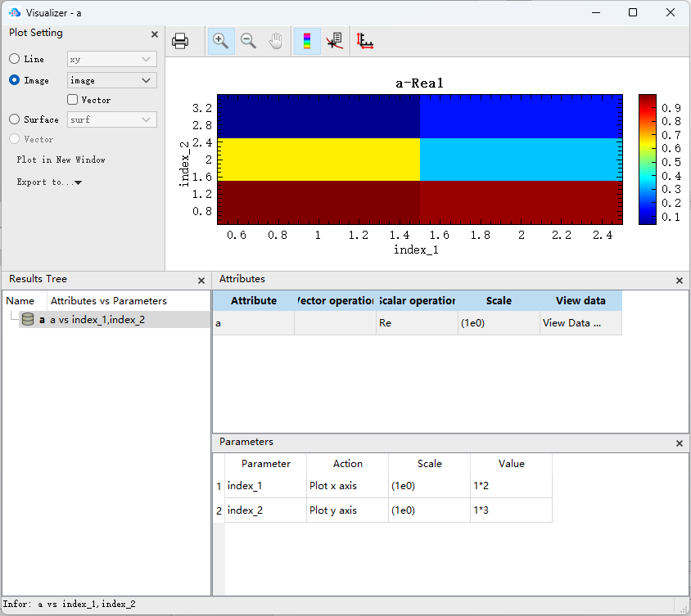Screen dimensions: 691x616
Task: Click status bar Infor: a vs index_1,index_2
Action: [x=70, y=604]
